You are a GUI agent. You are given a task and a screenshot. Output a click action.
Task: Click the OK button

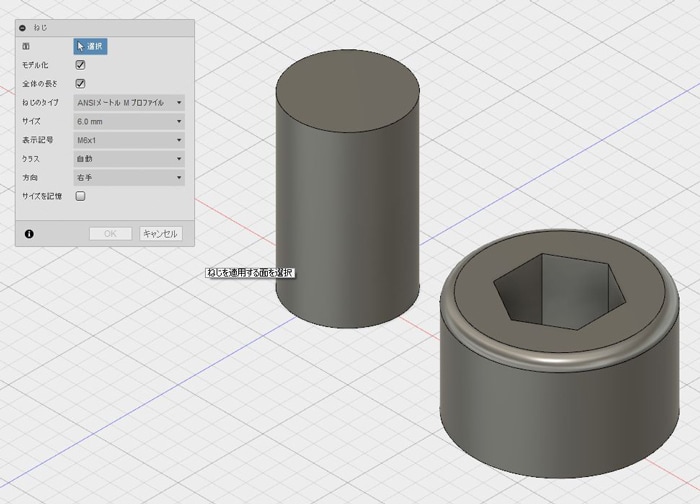point(110,234)
